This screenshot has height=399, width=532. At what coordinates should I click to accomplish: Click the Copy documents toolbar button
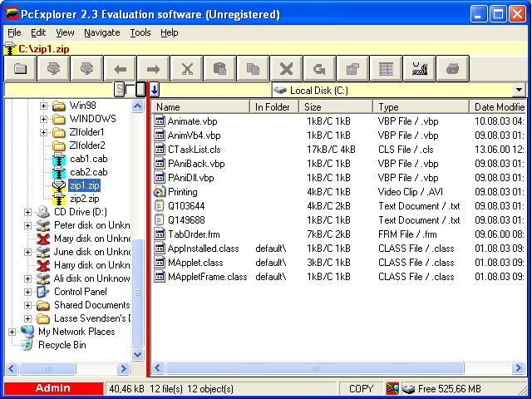point(253,69)
